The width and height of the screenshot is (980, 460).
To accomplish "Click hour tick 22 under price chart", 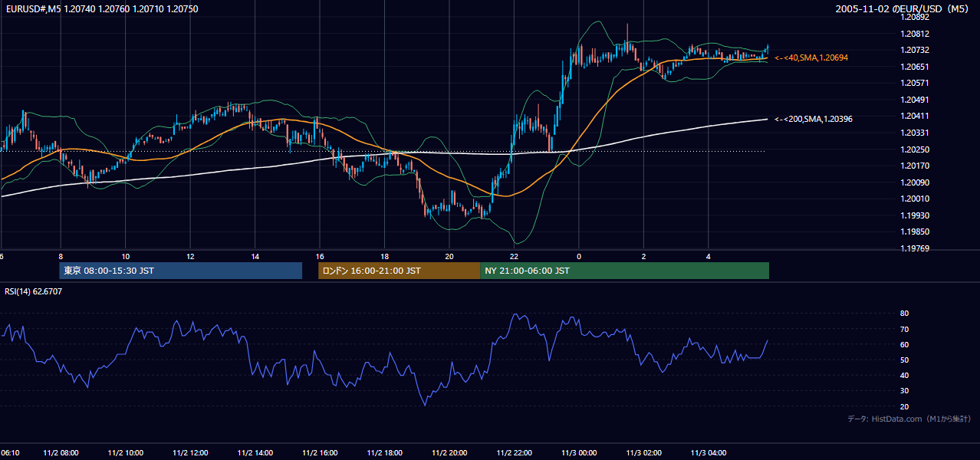I will (x=514, y=256).
